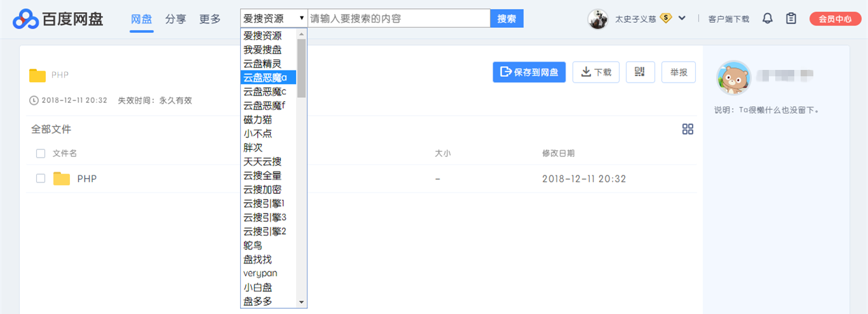
Task: Select 云搜加密 option
Action: point(269,189)
